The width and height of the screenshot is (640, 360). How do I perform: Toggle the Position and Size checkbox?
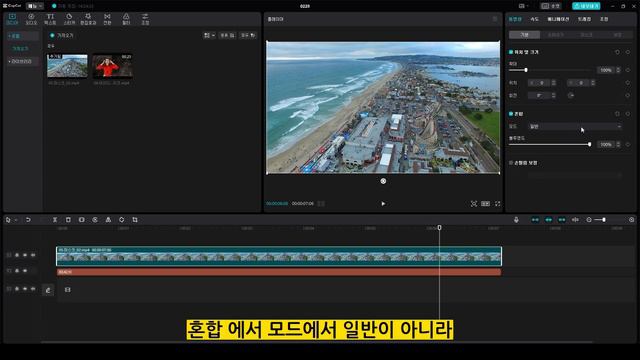point(511,52)
